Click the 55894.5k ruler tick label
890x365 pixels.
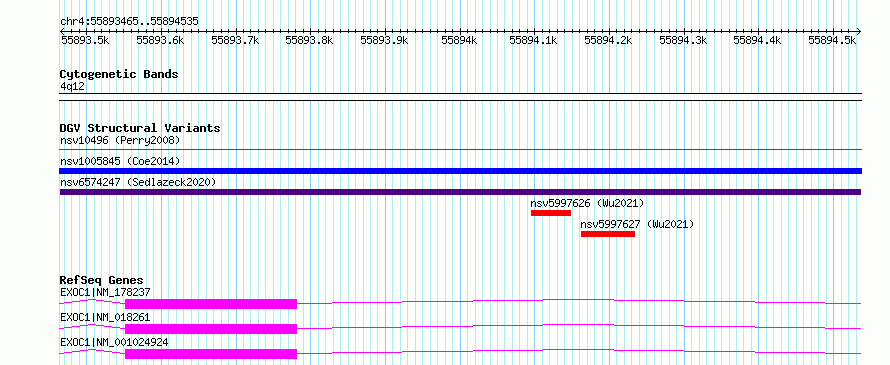pos(832,40)
